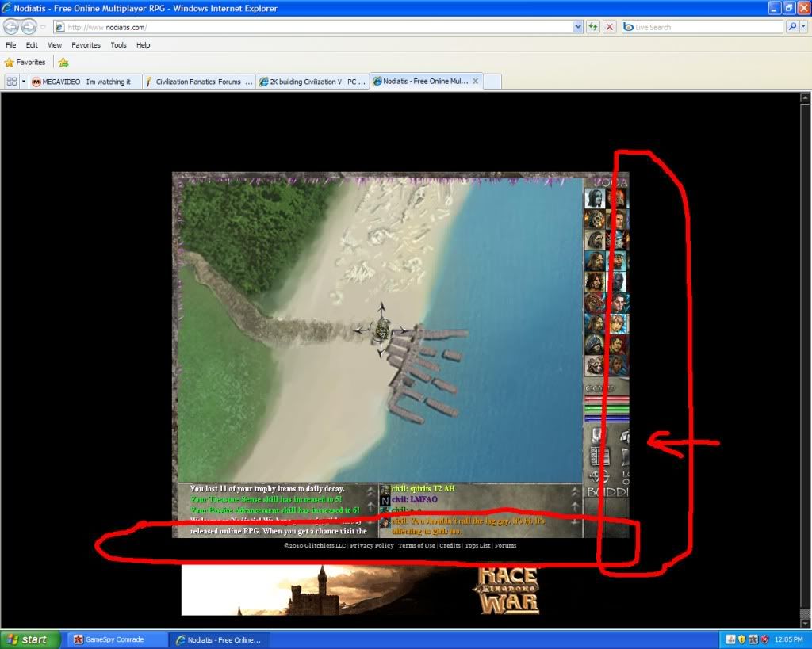Click the red health bar in game sidebar
The width and height of the screenshot is (812, 649).
tap(607, 400)
